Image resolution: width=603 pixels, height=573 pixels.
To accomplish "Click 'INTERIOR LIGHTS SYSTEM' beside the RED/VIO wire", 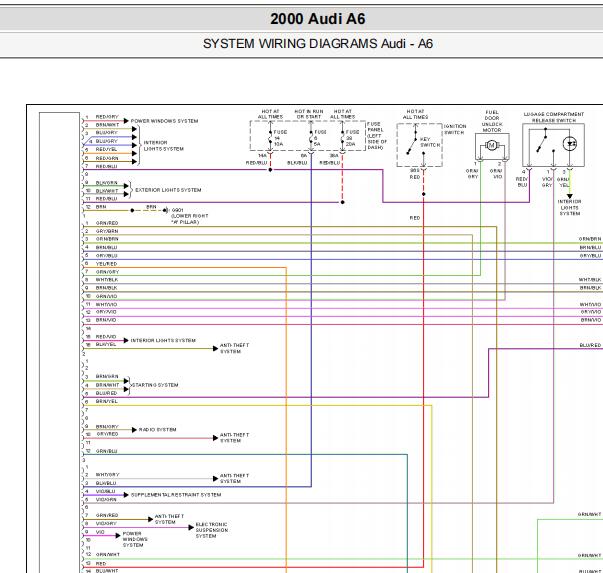I will pyautogui.click(x=163, y=340).
